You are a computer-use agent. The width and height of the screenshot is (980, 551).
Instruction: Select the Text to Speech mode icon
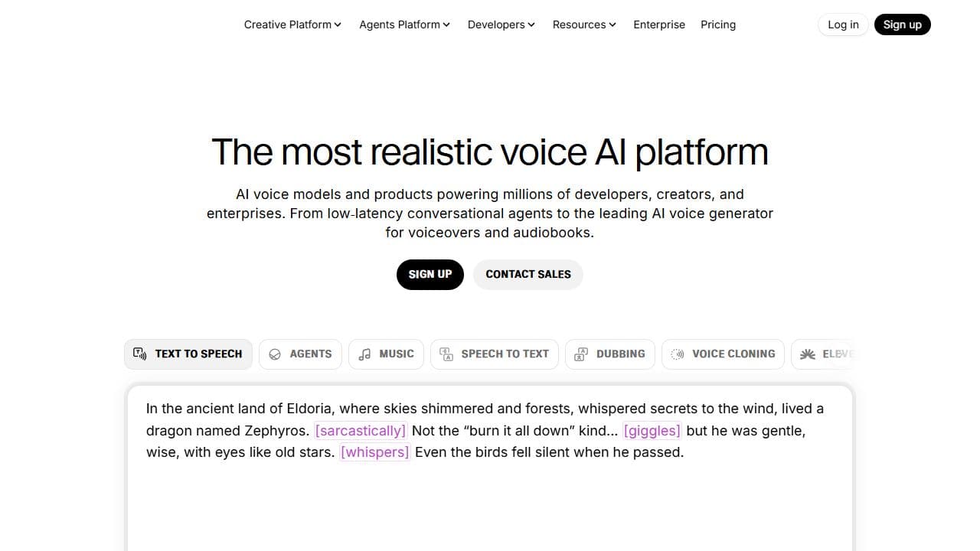tap(139, 354)
